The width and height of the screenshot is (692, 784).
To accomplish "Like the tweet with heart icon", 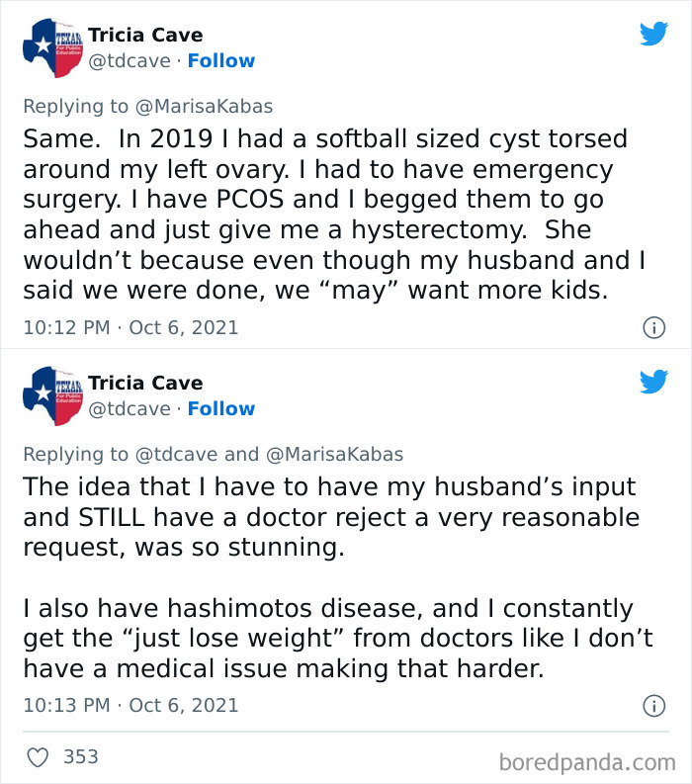I will point(40,757).
